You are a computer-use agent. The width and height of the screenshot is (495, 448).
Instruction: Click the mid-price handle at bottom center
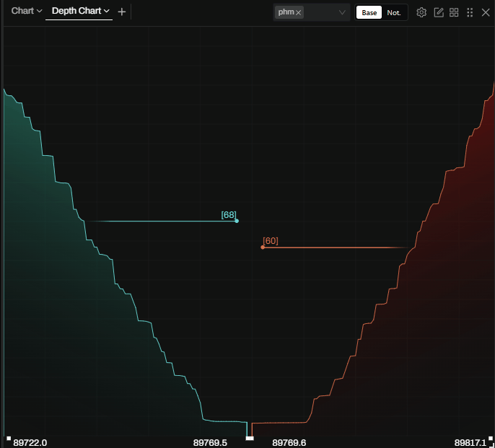tap(250, 438)
